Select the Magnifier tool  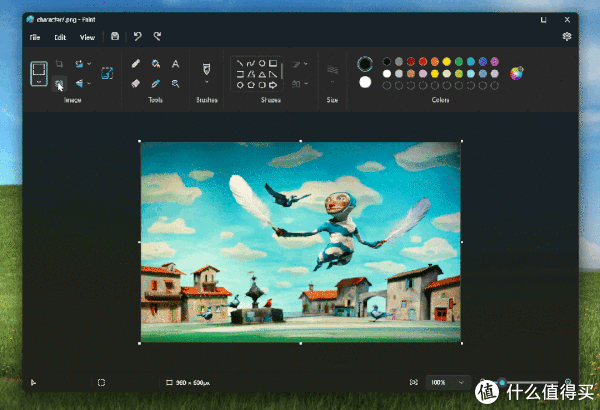pos(175,83)
